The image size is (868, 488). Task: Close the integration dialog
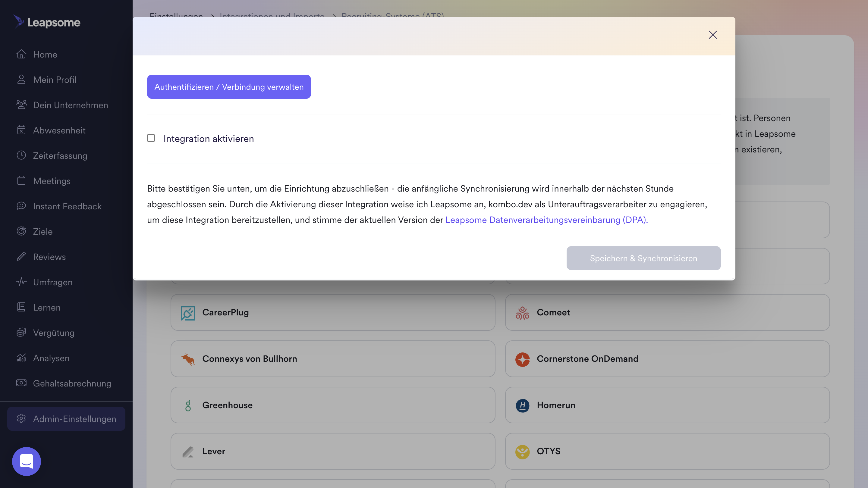(x=713, y=35)
